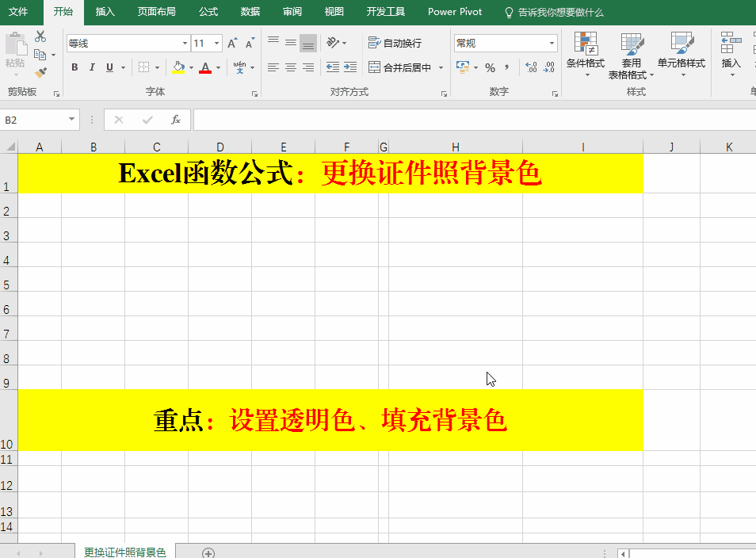
Task: Expand the 常规 number format dropdown
Action: pyautogui.click(x=552, y=44)
